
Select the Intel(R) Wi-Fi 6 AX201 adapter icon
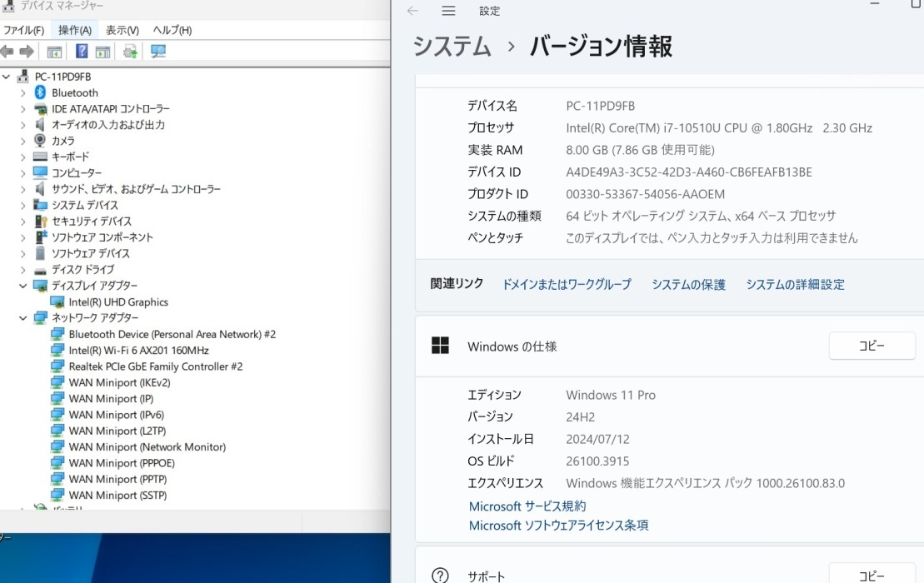(57, 351)
